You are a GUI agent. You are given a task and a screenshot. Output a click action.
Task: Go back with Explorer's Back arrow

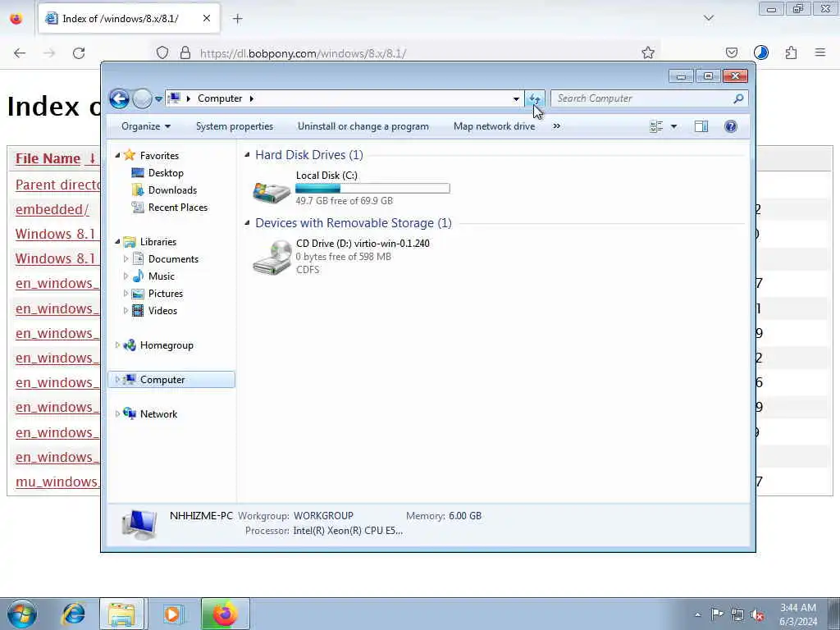(119, 98)
